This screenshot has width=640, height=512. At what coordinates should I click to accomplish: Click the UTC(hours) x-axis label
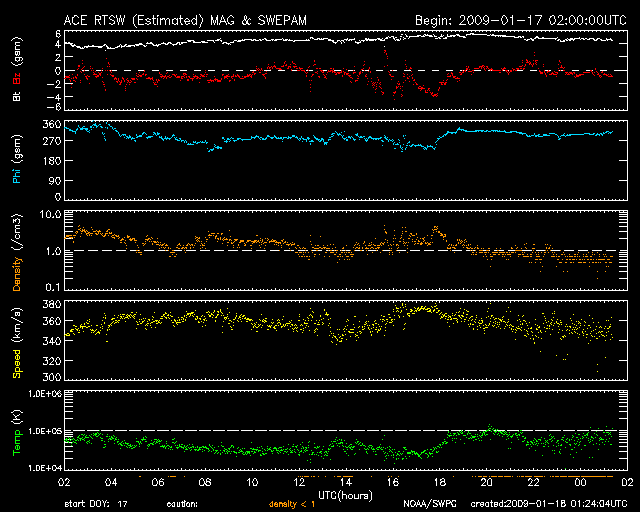tap(345, 496)
